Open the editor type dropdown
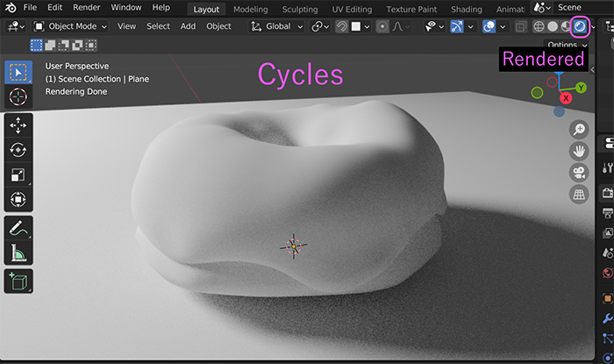This screenshot has height=364, width=614. pyautogui.click(x=16, y=26)
